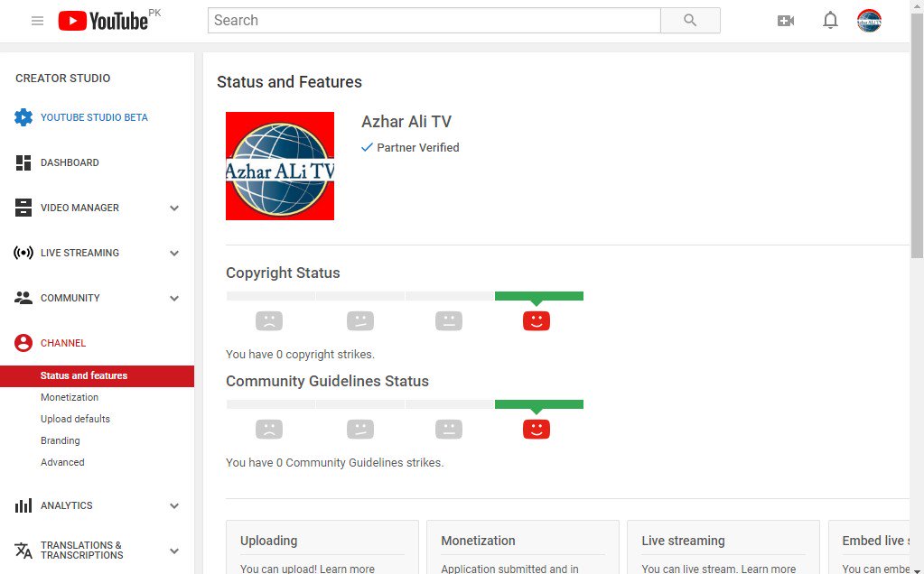
Task: Select the Channel menu item
Action: (x=63, y=343)
